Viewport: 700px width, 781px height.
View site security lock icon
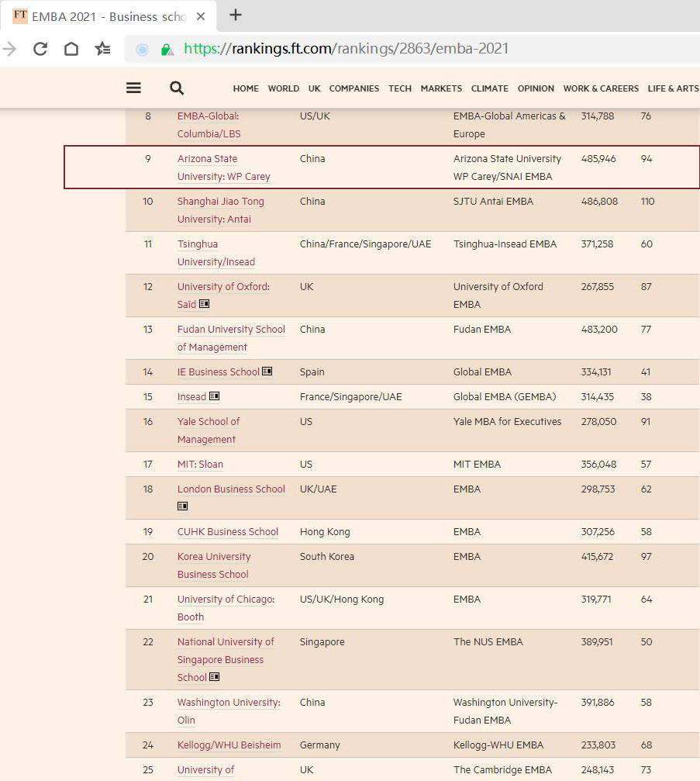click(x=167, y=49)
